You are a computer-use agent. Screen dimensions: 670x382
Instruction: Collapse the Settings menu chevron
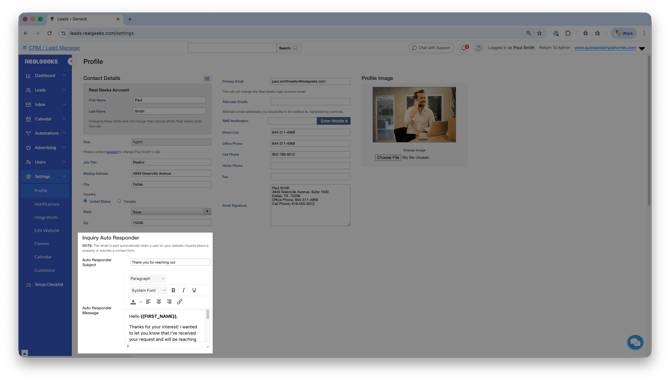pyautogui.click(x=64, y=176)
